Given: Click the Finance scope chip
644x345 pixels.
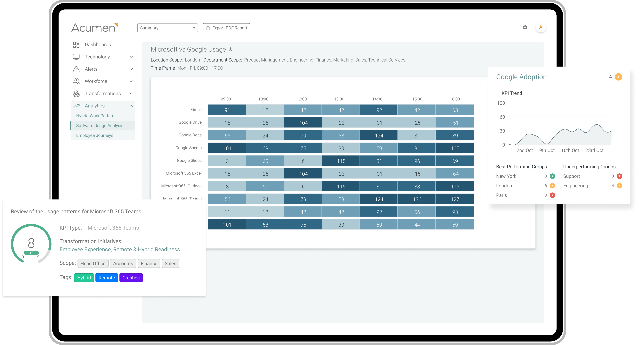Looking at the screenshot, I should [149, 264].
